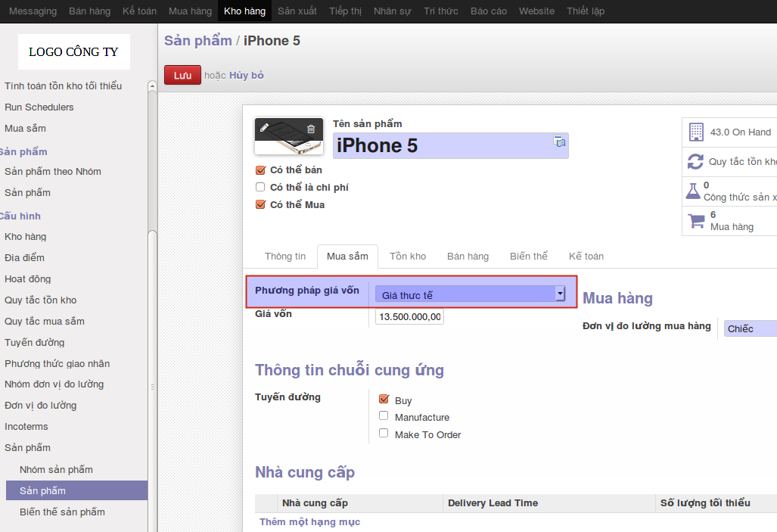Screen dimensions: 777x532
Task: Click the shopping cart purchases icon
Action: click(x=696, y=221)
